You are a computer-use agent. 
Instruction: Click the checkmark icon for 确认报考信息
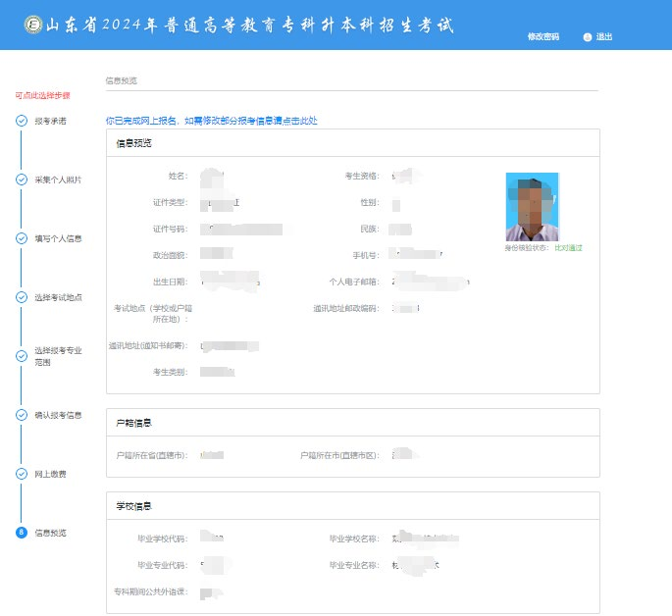click(x=22, y=415)
